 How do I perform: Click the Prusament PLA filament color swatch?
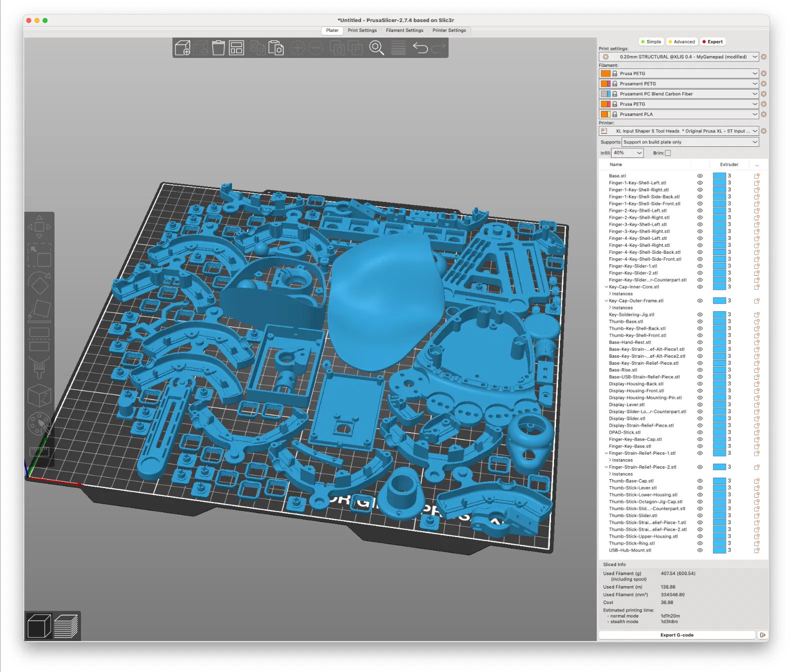point(605,114)
